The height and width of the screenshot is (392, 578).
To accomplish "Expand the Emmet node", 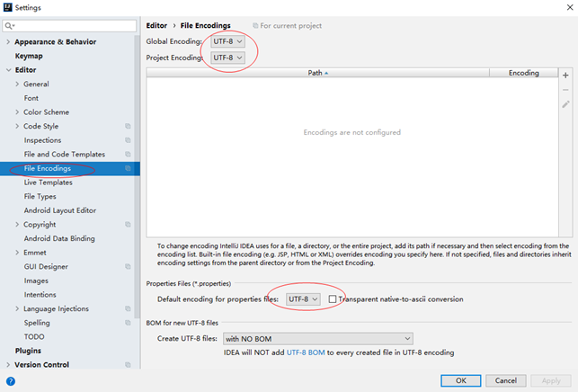I will 17,253.
